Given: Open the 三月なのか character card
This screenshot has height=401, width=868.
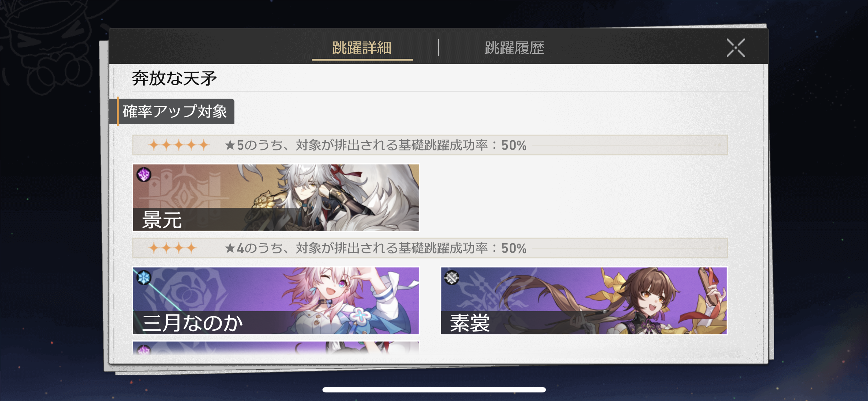Looking at the screenshot, I should 276,300.
